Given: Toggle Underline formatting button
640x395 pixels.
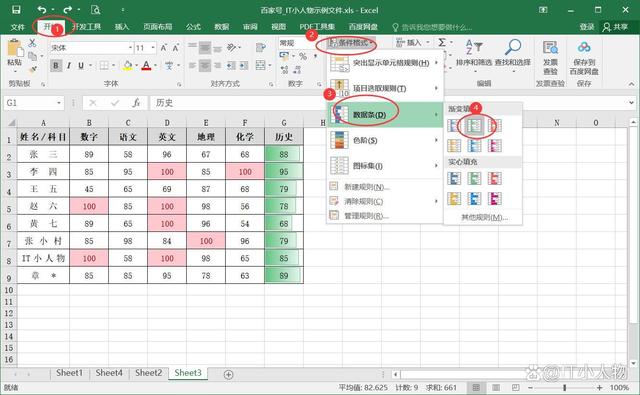Looking at the screenshot, I should click(x=81, y=65).
